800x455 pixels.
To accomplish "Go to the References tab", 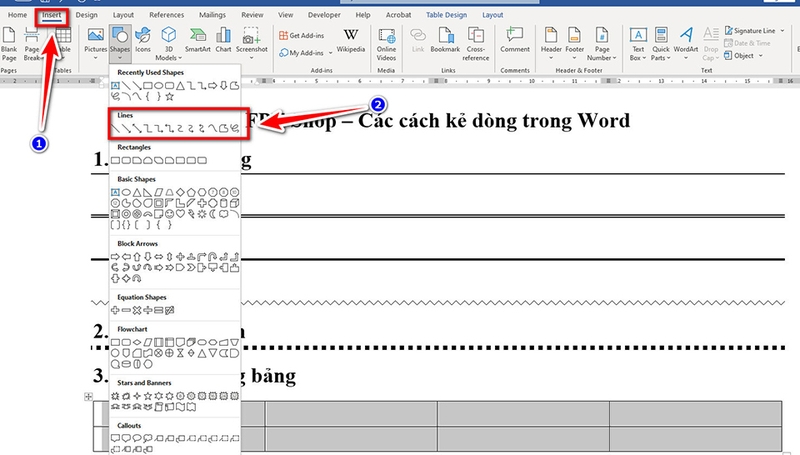I will click(x=166, y=15).
